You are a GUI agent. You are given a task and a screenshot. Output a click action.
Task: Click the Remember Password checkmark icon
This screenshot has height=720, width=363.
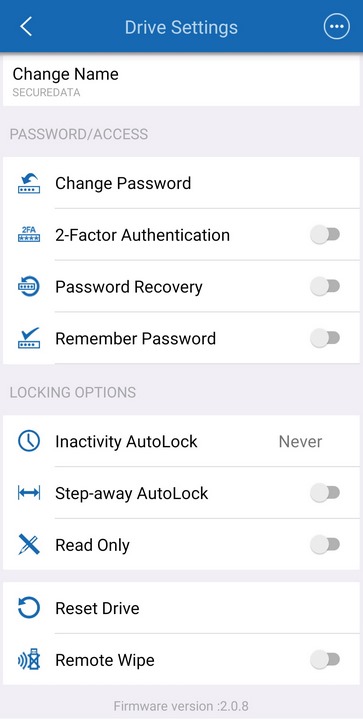[29, 338]
